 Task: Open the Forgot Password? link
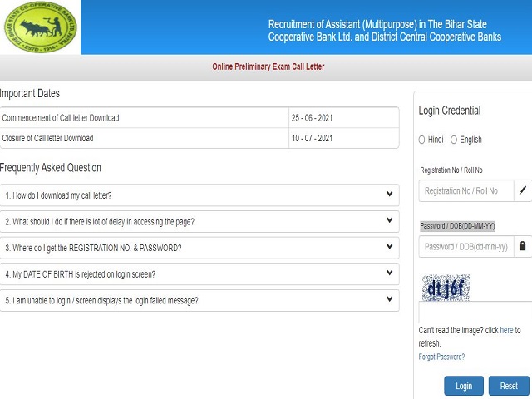point(441,357)
